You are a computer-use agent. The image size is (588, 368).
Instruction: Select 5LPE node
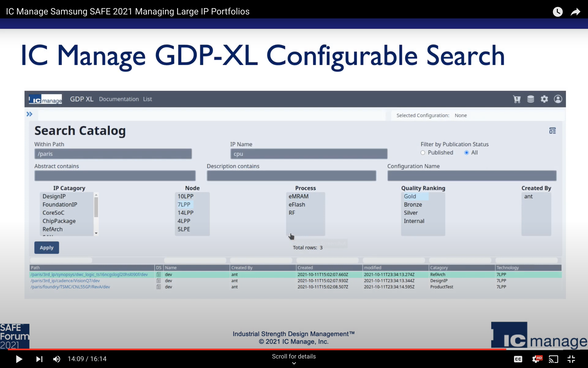point(184,229)
